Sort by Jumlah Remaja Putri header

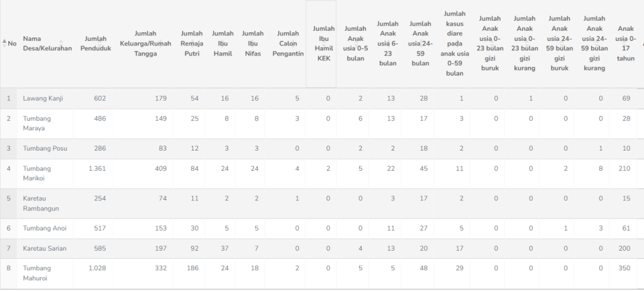pyautogui.click(x=192, y=43)
